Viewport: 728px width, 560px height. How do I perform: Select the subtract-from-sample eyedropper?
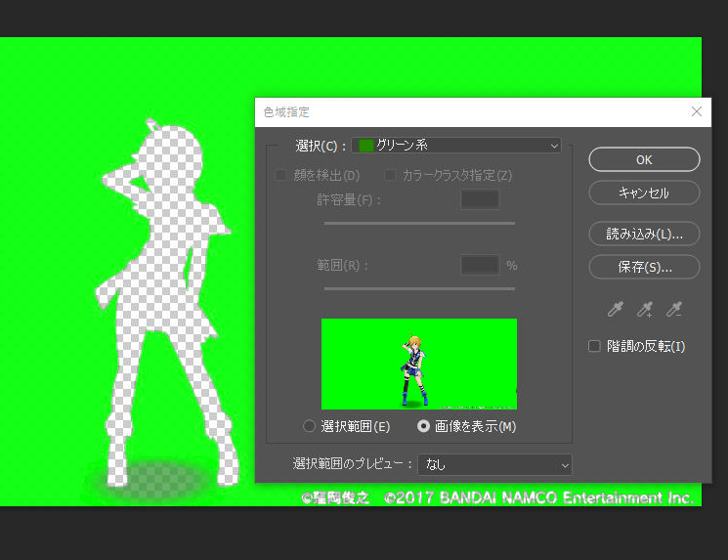pos(674,309)
